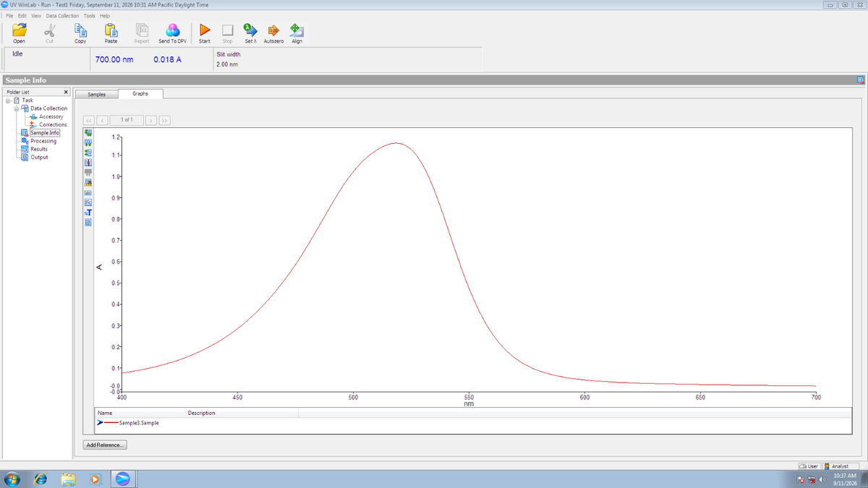Start the scan with the Start icon
This screenshot has height=488, width=868.
205,30
